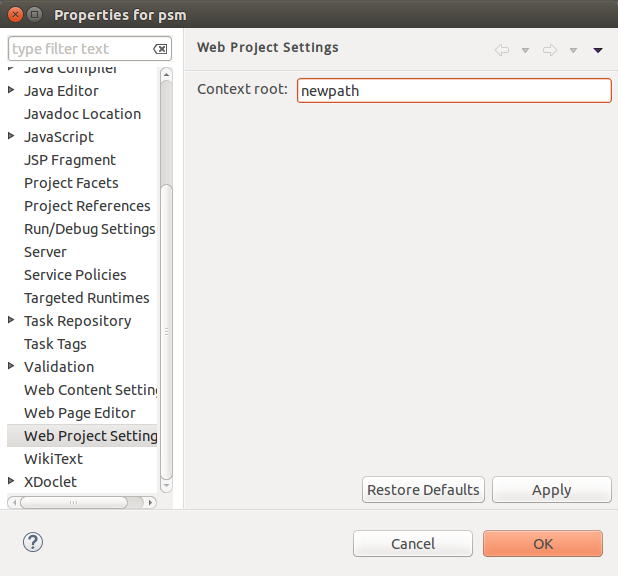The image size is (618, 576).
Task: Confirm with the OK button
Action: [x=543, y=544]
